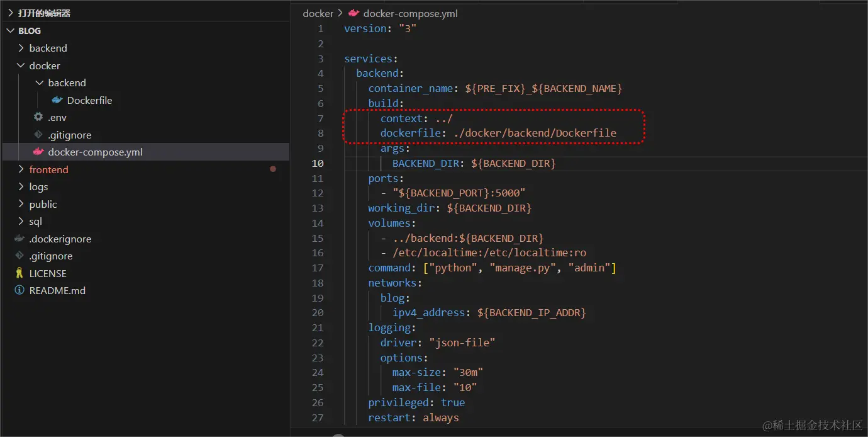Click the 'container_name' key
868x437 pixels.
click(411, 88)
